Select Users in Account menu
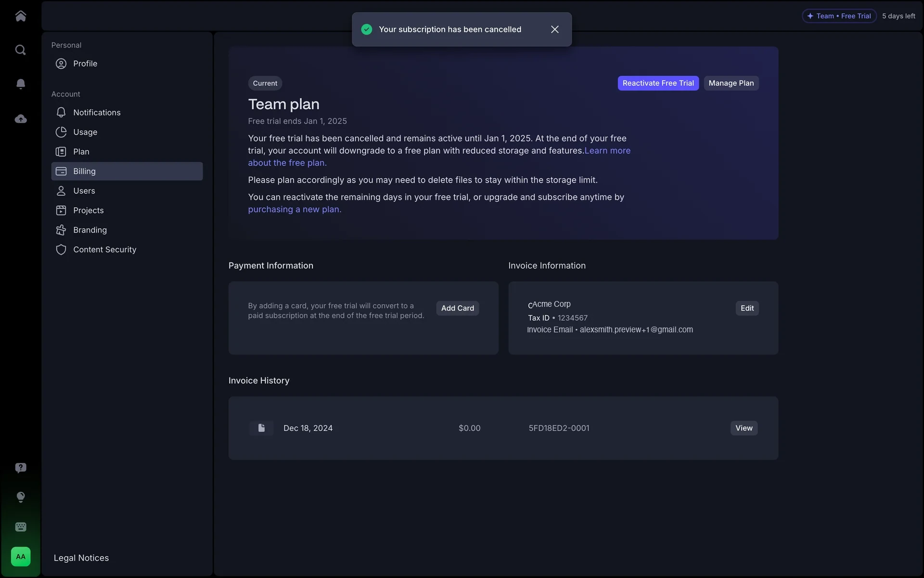The image size is (924, 578). [x=127, y=191]
